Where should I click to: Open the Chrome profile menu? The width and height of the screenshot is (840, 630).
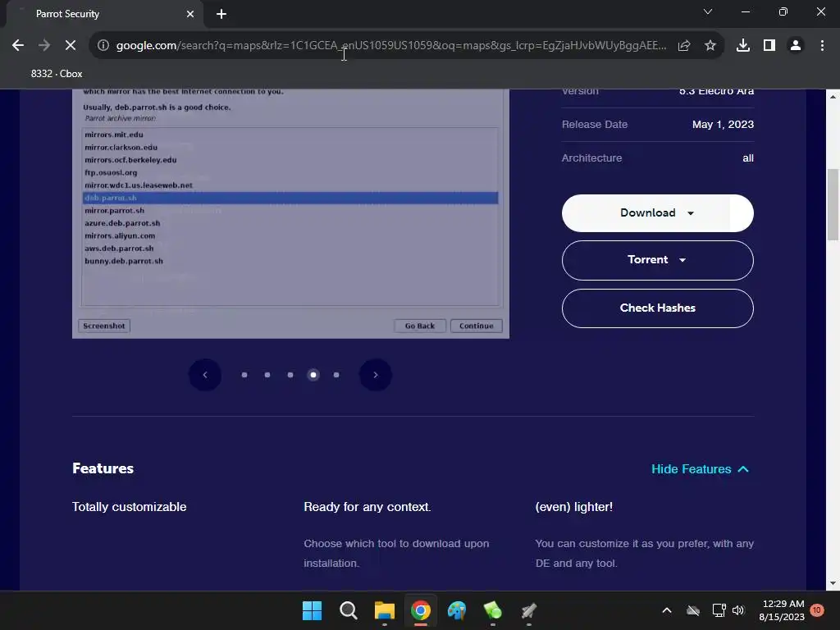click(796, 46)
